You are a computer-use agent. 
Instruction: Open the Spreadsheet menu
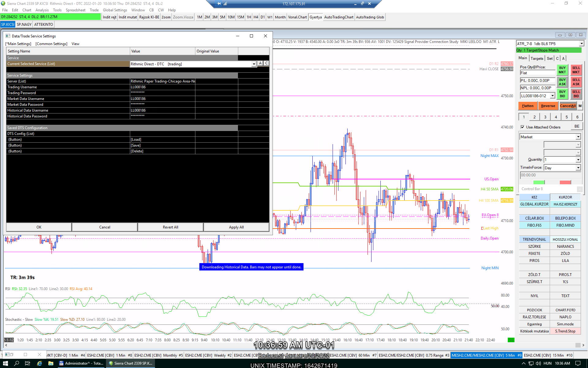(x=76, y=10)
